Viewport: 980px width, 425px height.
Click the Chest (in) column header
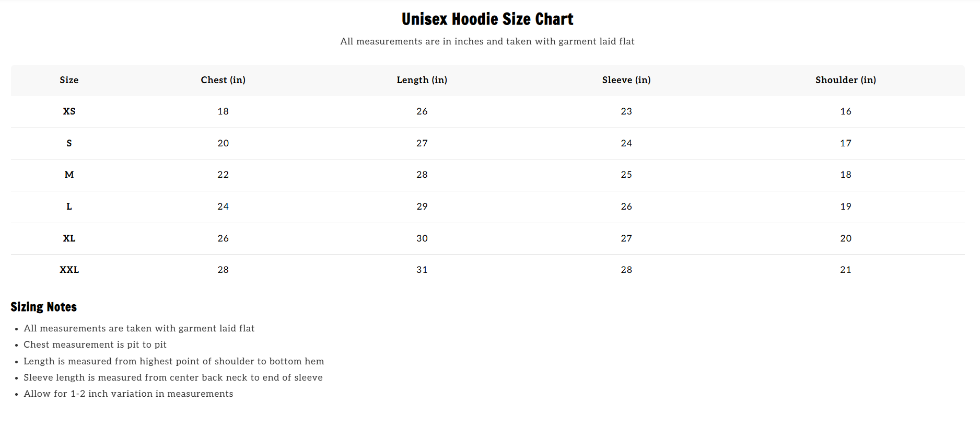click(x=223, y=80)
